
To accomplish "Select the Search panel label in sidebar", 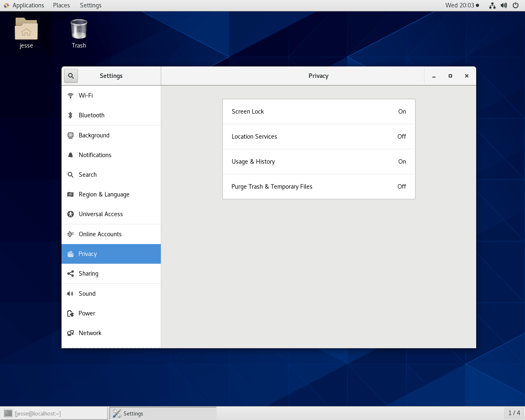I will [x=88, y=175].
